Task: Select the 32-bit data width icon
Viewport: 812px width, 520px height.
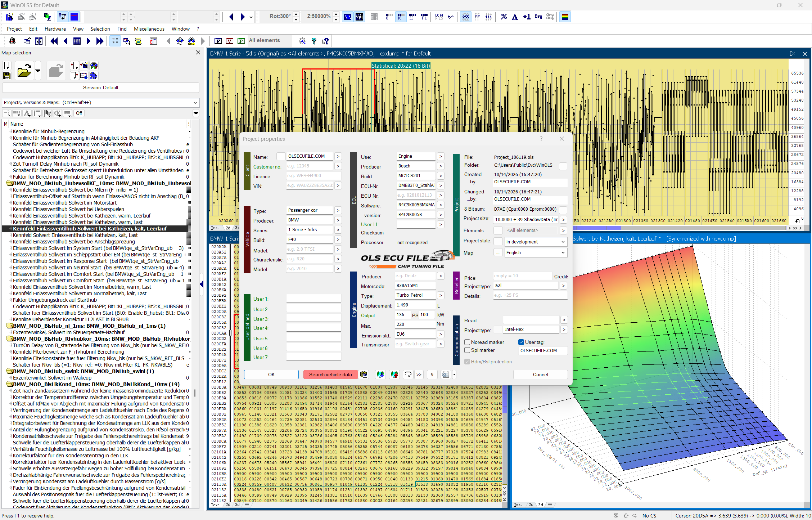Action: pos(412,17)
